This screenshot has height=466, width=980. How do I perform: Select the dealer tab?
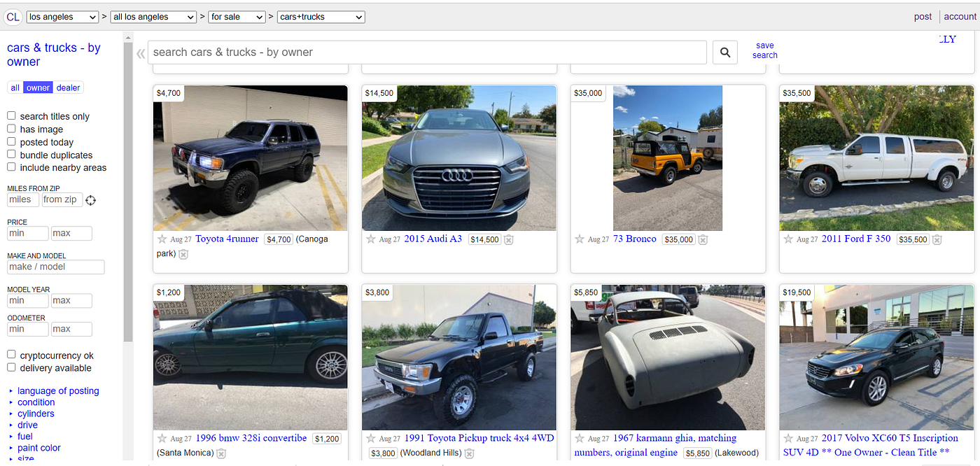69,87
